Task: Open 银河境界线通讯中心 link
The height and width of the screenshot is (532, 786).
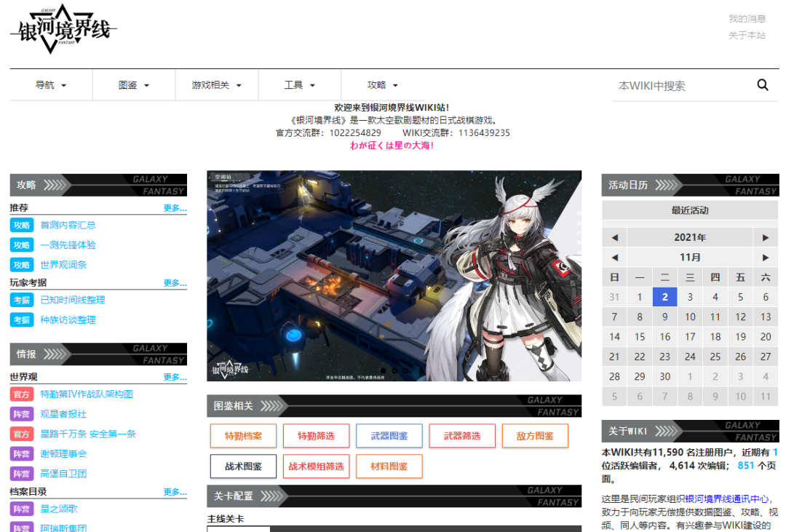Action: pos(727,499)
